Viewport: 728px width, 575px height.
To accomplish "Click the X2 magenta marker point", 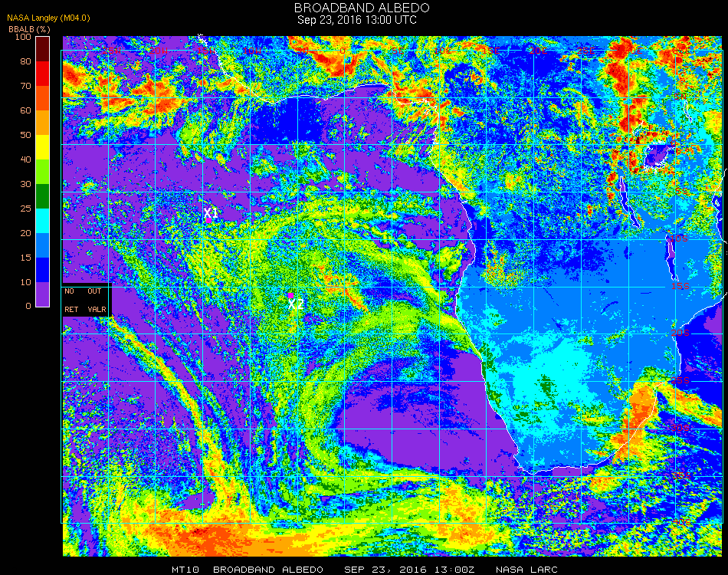I will [290, 295].
